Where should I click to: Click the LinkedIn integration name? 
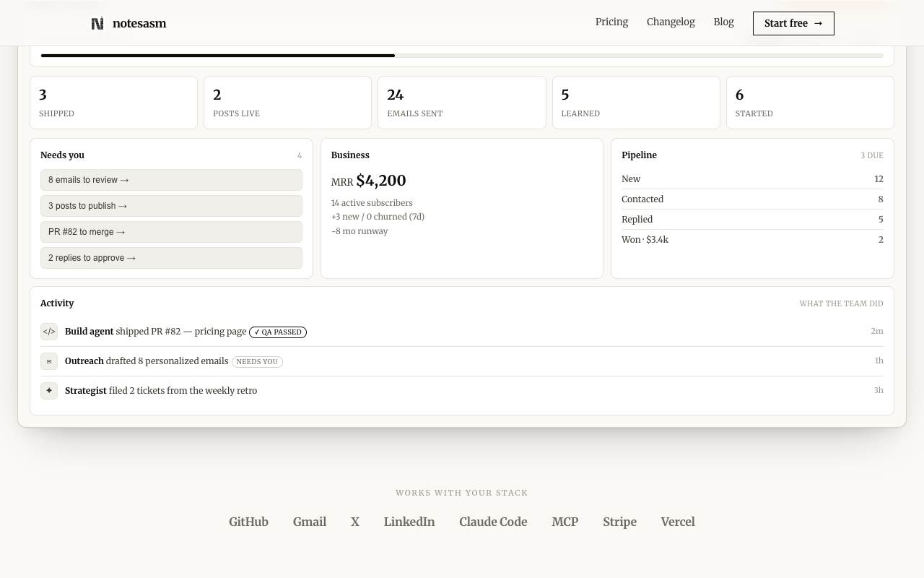pyautogui.click(x=409, y=522)
